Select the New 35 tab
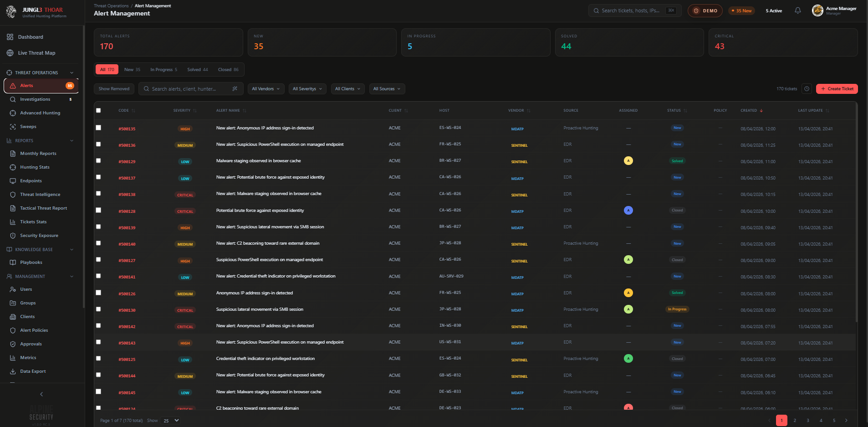 click(x=133, y=70)
